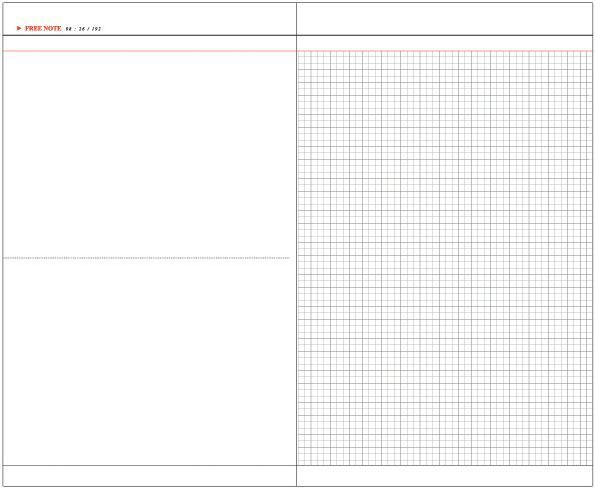Click the narrow strip below FREE NOTE header
Viewport: 595px width, 489px height.
[150, 43]
